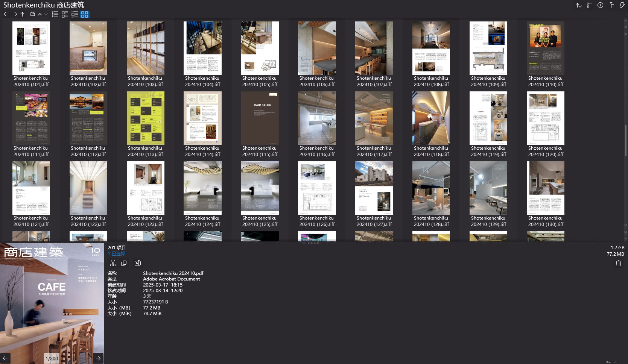Click the paste icon in the top toolbar
Image resolution: width=628 pixels, height=364 pixels.
coord(611,5)
